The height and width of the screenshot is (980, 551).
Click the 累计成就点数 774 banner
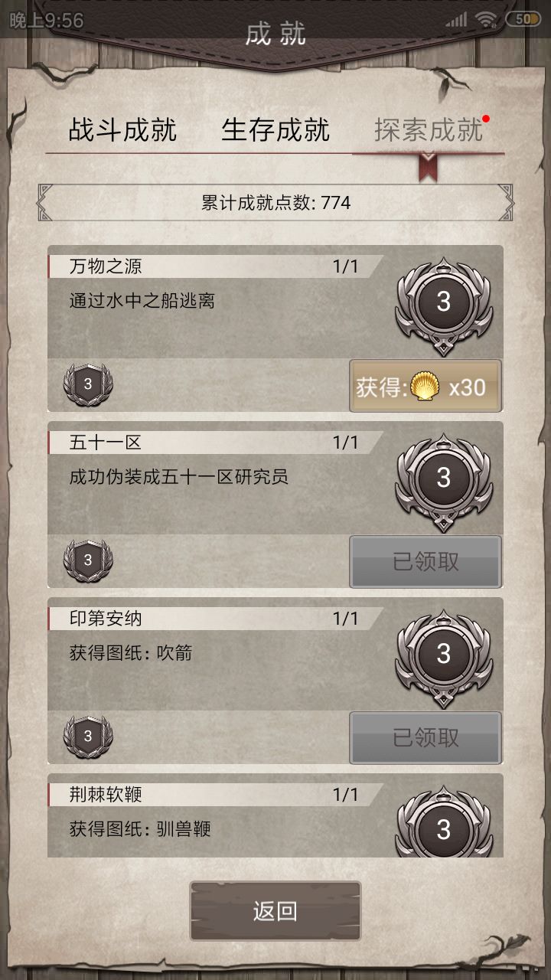point(275,203)
